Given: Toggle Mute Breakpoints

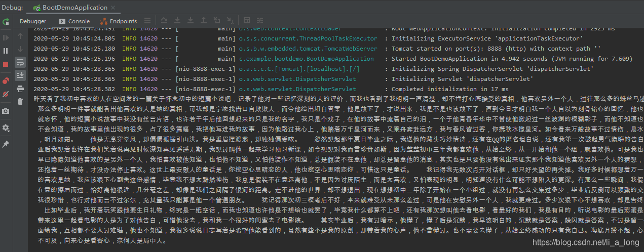Looking at the screenshot, I should pos(6,94).
